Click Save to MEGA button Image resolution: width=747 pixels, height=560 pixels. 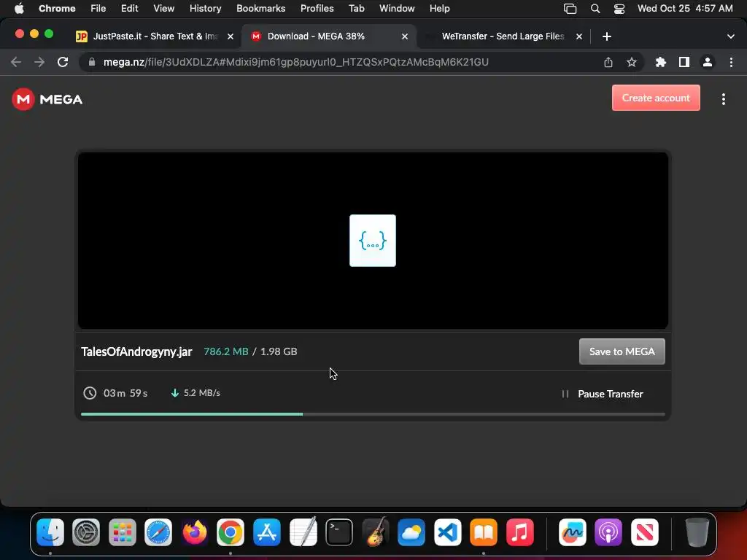coord(622,351)
